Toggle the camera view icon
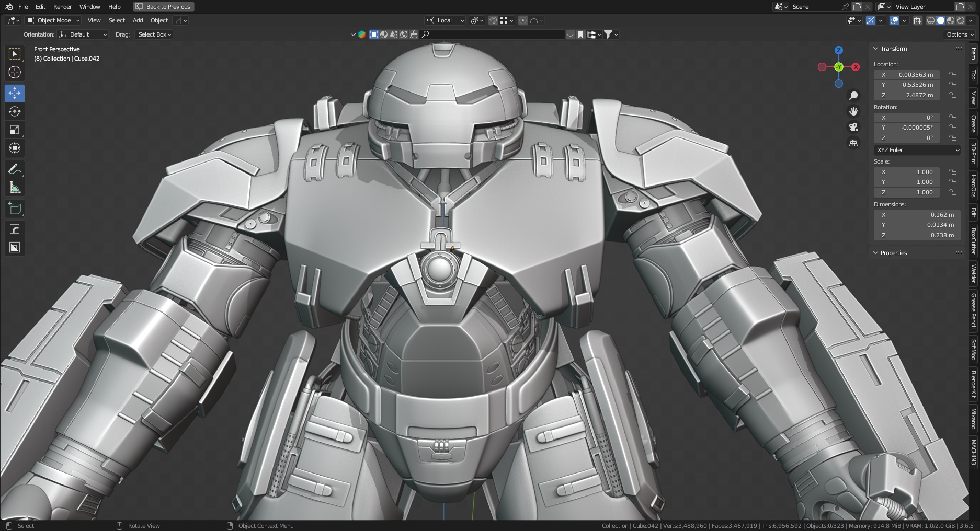980x531 pixels. click(x=853, y=127)
